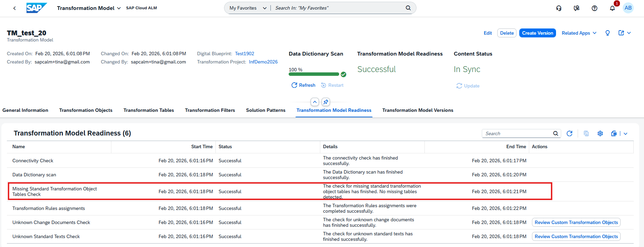
Task: Open the notifications bell
Action: click(612, 8)
